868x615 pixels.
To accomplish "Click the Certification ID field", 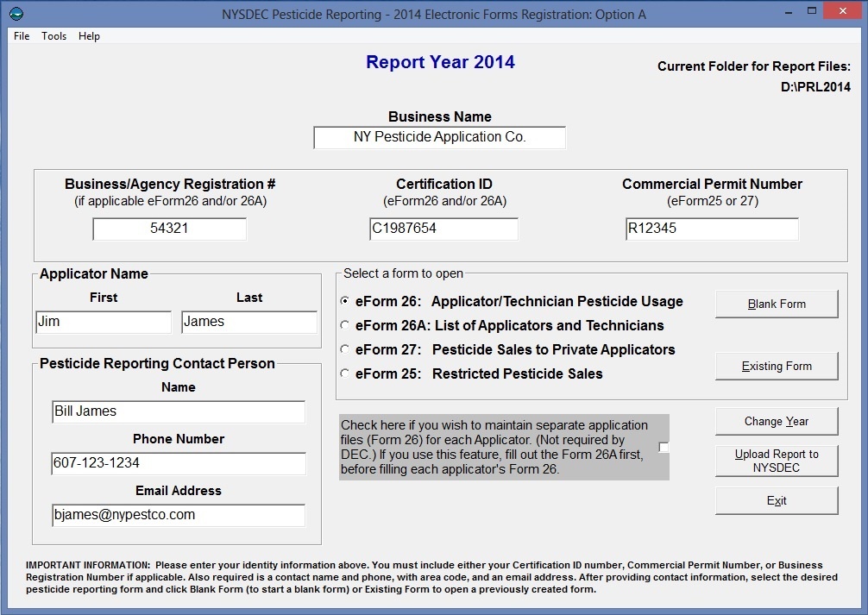I will coord(444,229).
